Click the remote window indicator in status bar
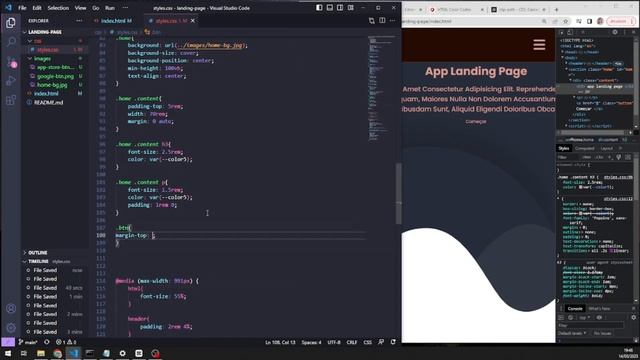 point(8,342)
